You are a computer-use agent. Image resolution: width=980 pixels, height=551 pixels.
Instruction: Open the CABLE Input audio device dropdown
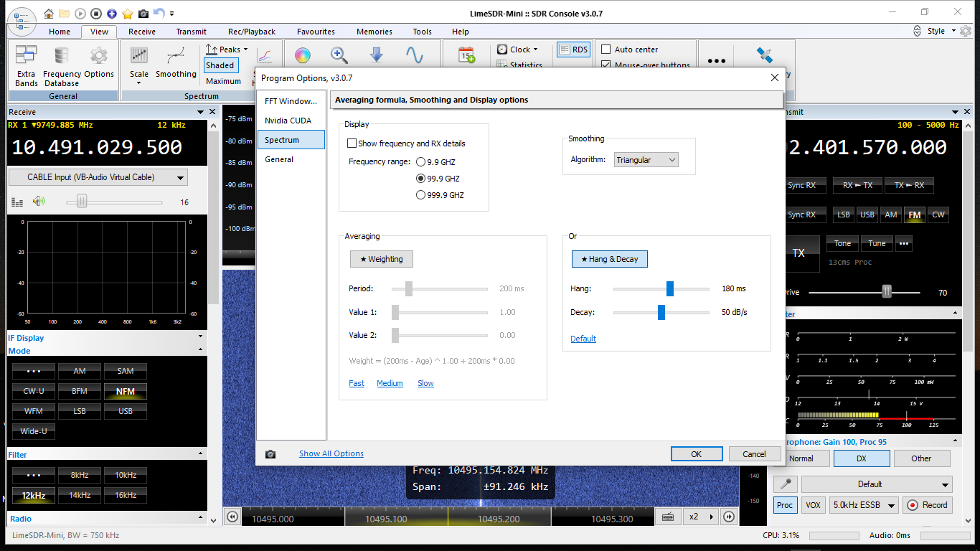(98, 177)
